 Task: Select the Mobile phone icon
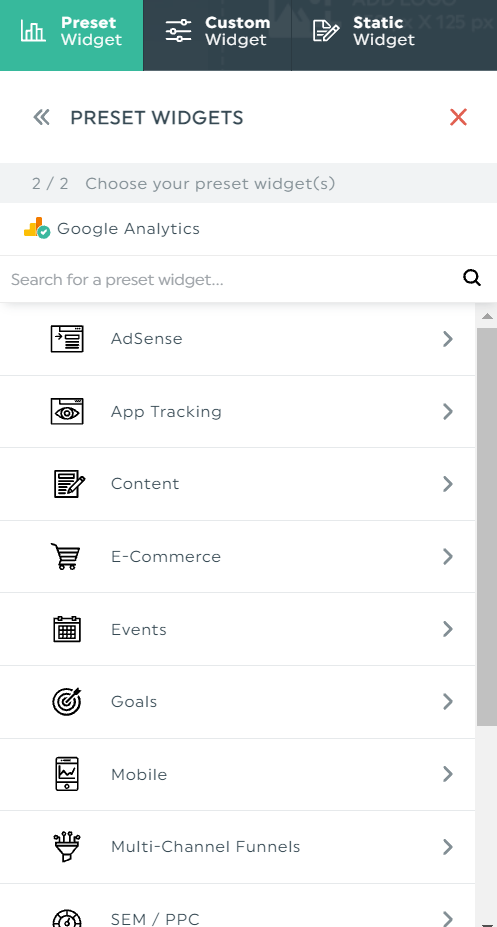[67, 774]
